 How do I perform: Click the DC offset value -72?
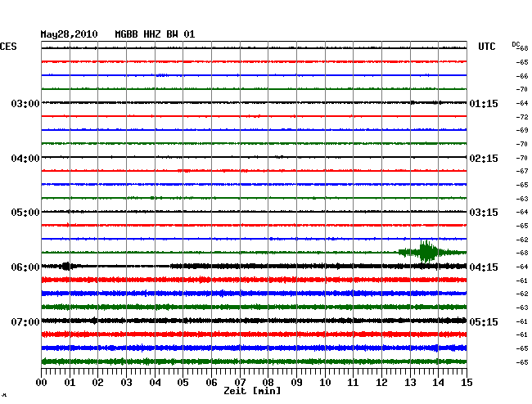coord(522,117)
